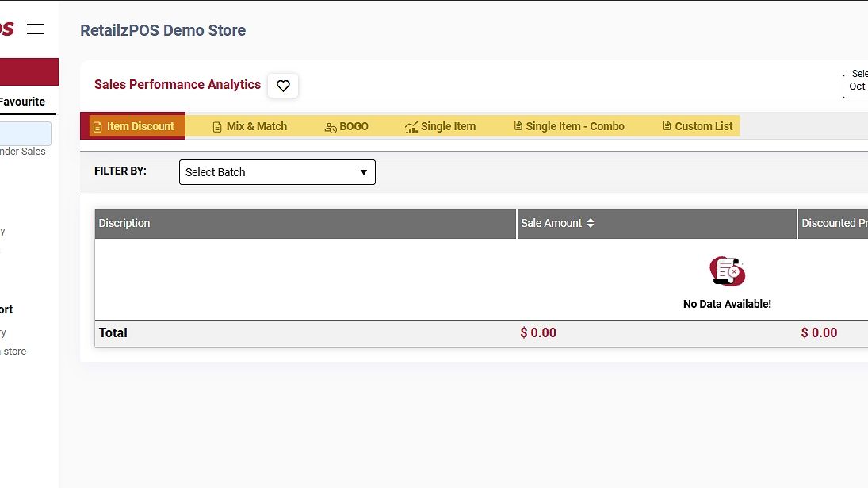Viewport: 868px width, 488px height.
Task: Click the BOGO tab's icon
Action: 331,127
